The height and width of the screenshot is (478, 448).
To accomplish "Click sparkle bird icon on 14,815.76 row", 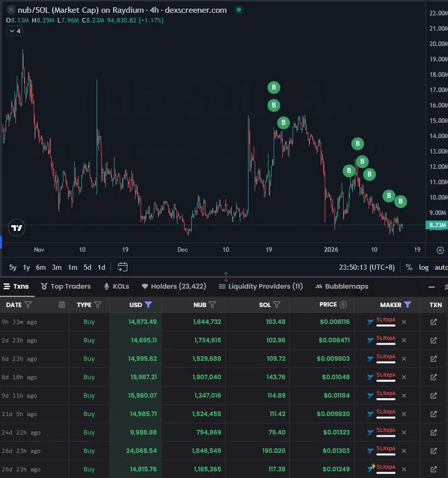I will click(371, 468).
